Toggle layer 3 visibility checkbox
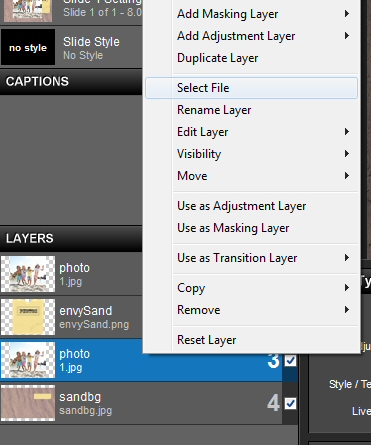This screenshot has width=371, height=445. click(290, 360)
